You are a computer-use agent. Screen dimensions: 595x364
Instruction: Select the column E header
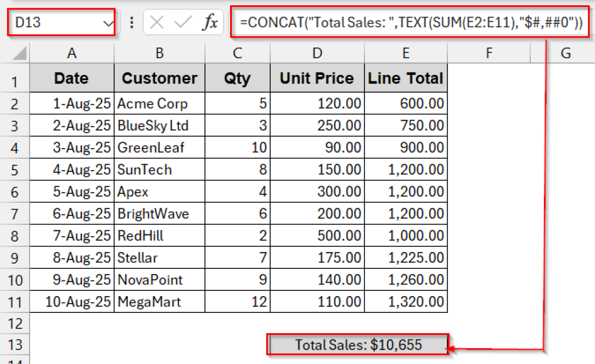405,52
